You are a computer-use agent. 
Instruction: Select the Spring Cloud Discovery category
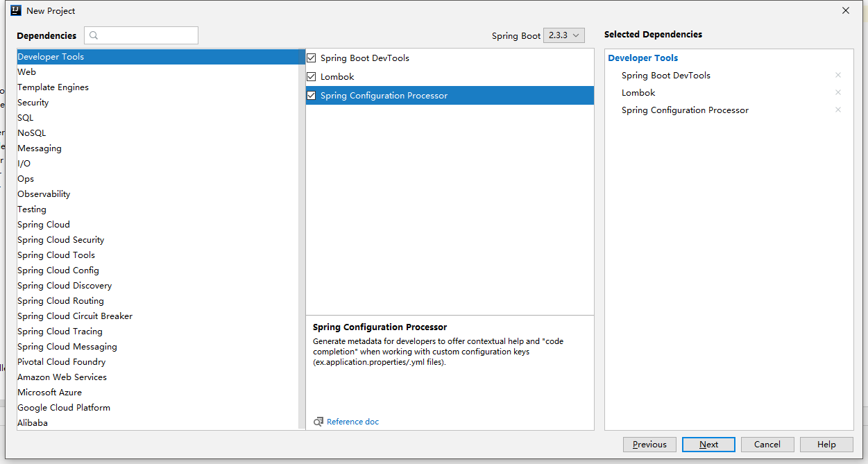click(x=65, y=286)
